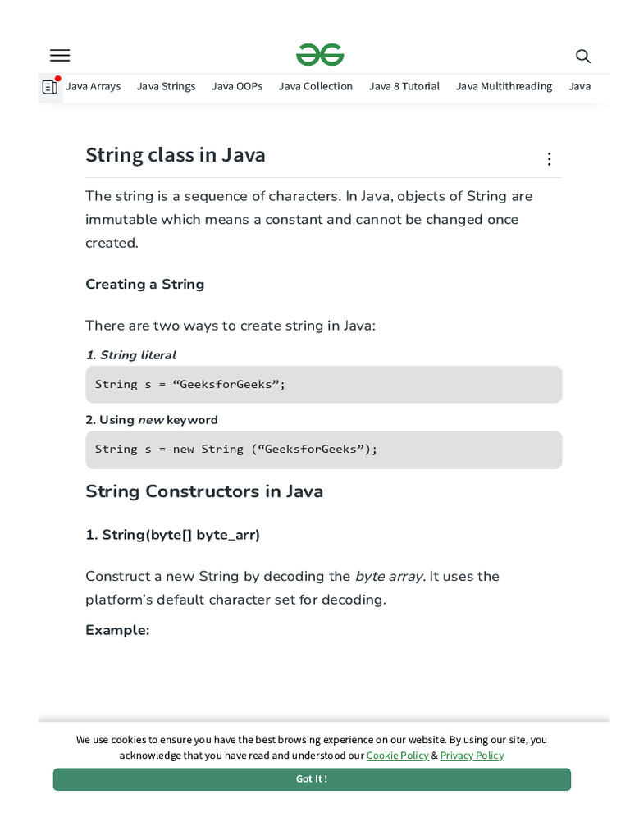The image size is (630, 840).
Task: Select the Java Multithreading tab
Action: (504, 86)
